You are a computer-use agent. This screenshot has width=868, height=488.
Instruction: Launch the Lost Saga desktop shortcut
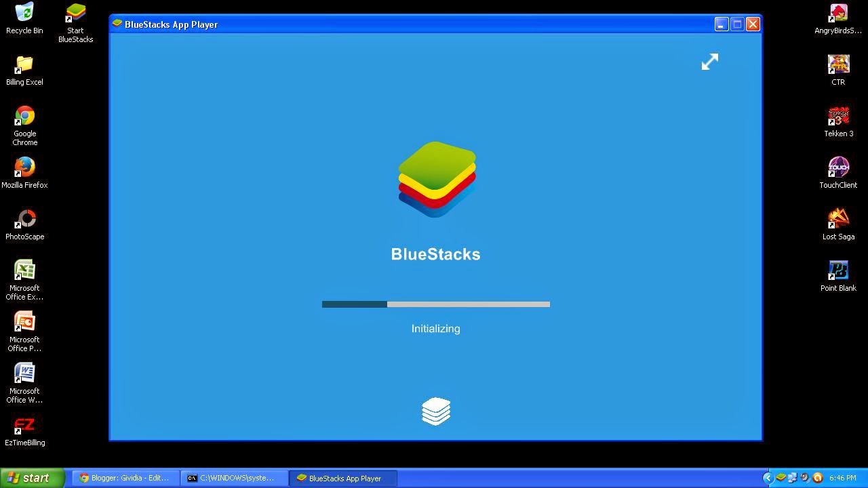(838, 224)
